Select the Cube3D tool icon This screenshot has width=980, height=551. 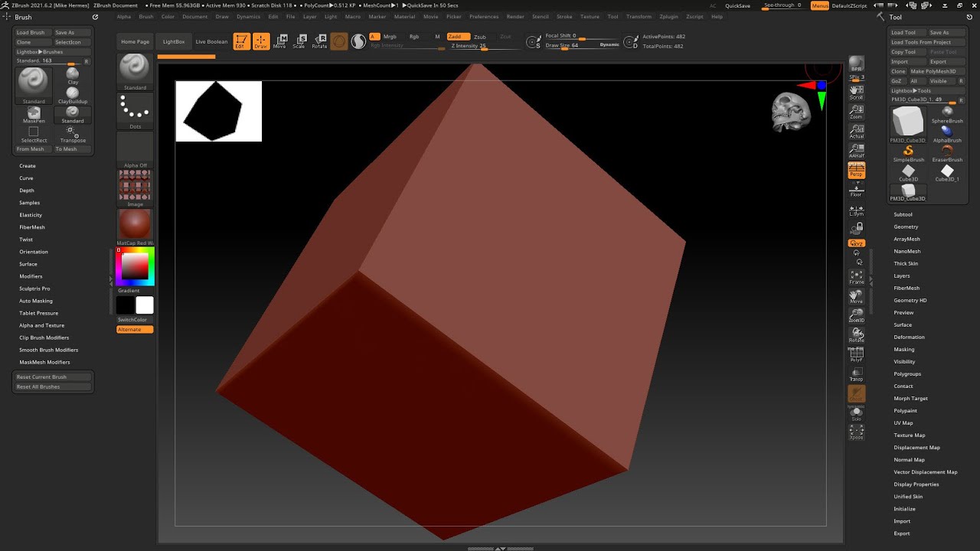click(x=908, y=173)
